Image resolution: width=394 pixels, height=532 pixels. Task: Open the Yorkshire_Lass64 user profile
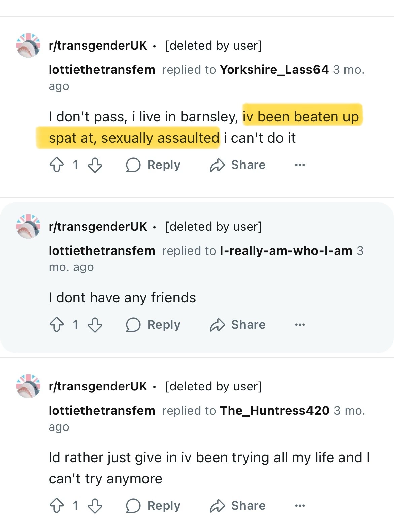click(x=274, y=70)
